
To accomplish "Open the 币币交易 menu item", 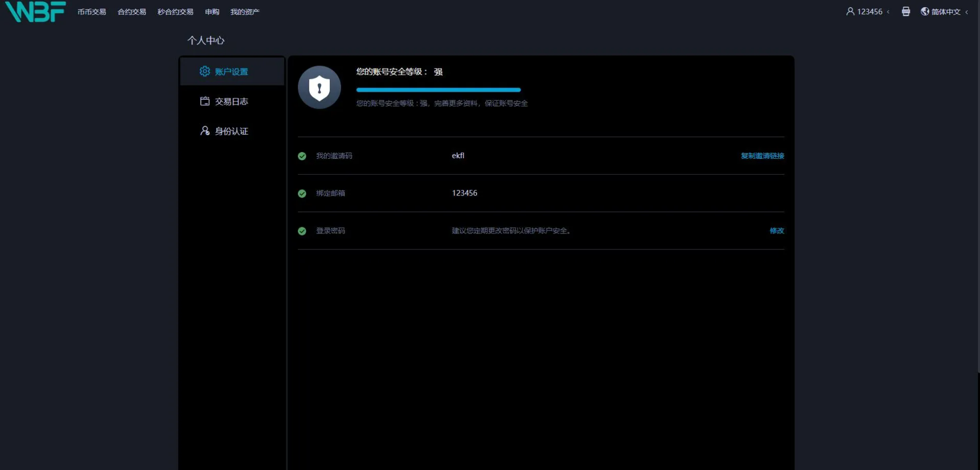I will (x=92, y=12).
